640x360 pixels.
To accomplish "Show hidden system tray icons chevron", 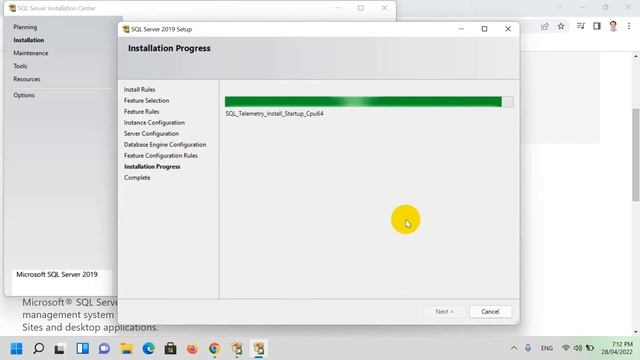I will click(x=514, y=348).
